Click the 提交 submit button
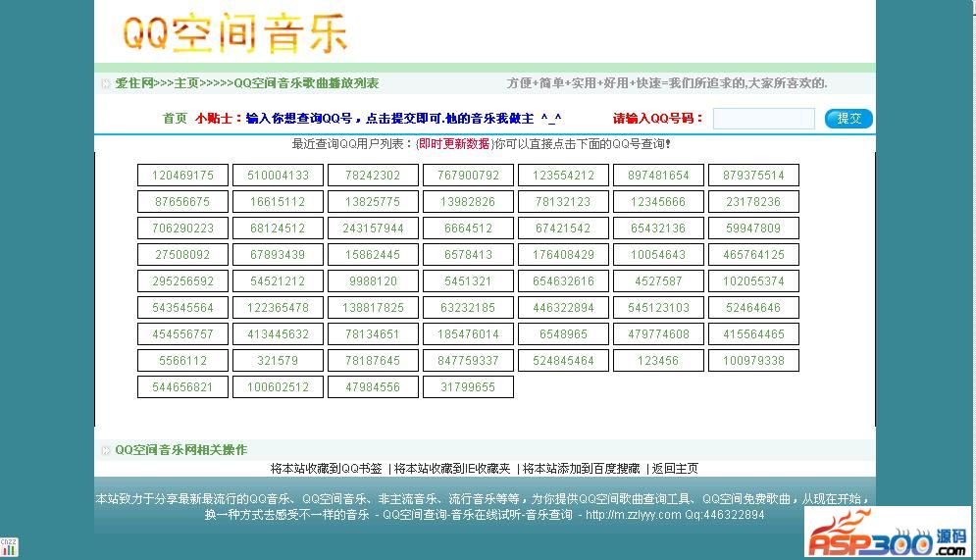 tap(848, 119)
